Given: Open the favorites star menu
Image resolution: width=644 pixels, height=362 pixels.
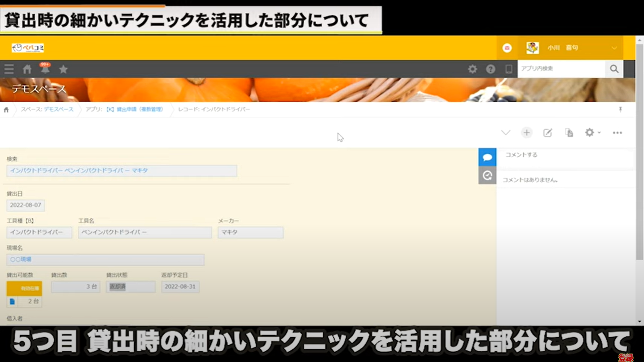Looking at the screenshot, I should click(x=63, y=69).
